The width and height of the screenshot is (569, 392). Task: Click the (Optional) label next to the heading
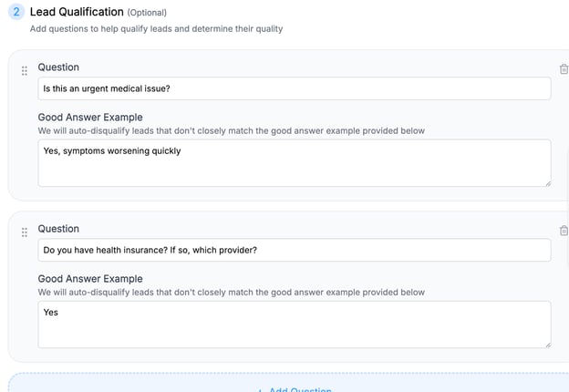pyautogui.click(x=153, y=13)
